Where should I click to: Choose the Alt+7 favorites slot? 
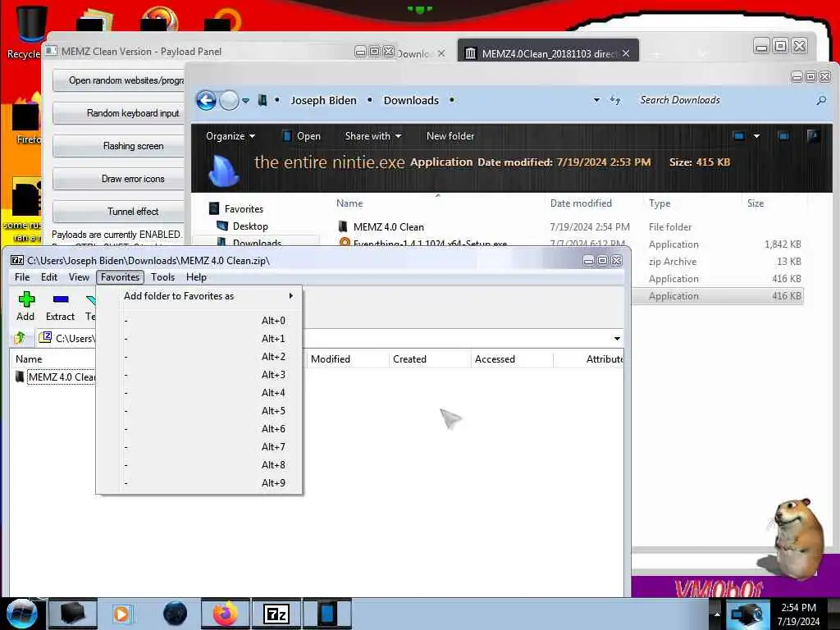(199, 447)
